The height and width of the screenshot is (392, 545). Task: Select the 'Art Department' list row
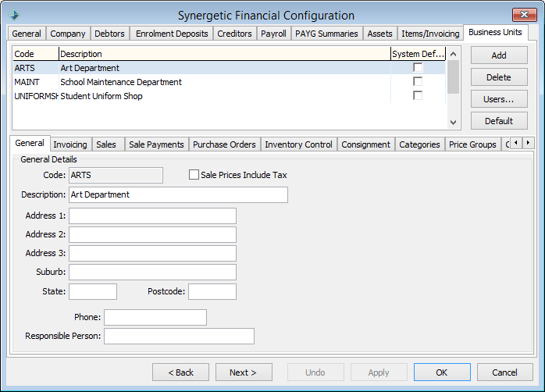230,68
